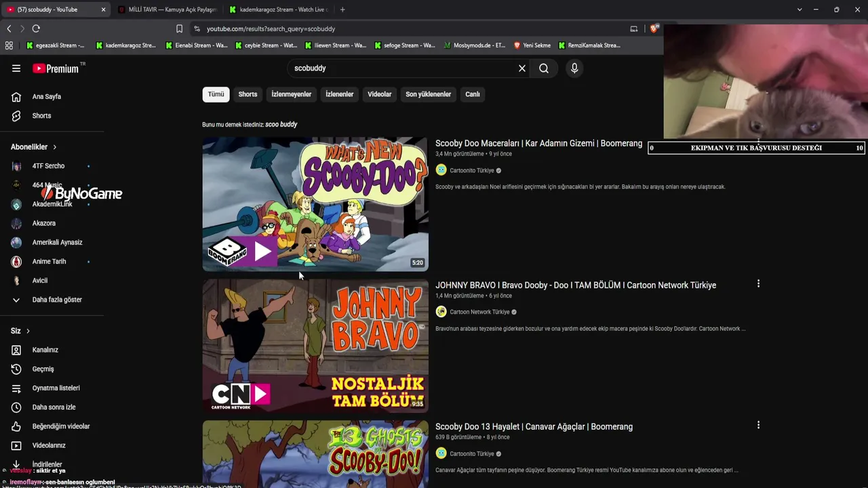The height and width of the screenshot is (488, 868).
Task: Open JOHNNY BRAVO Bravo Dooby-Doo video title
Action: click(x=576, y=285)
